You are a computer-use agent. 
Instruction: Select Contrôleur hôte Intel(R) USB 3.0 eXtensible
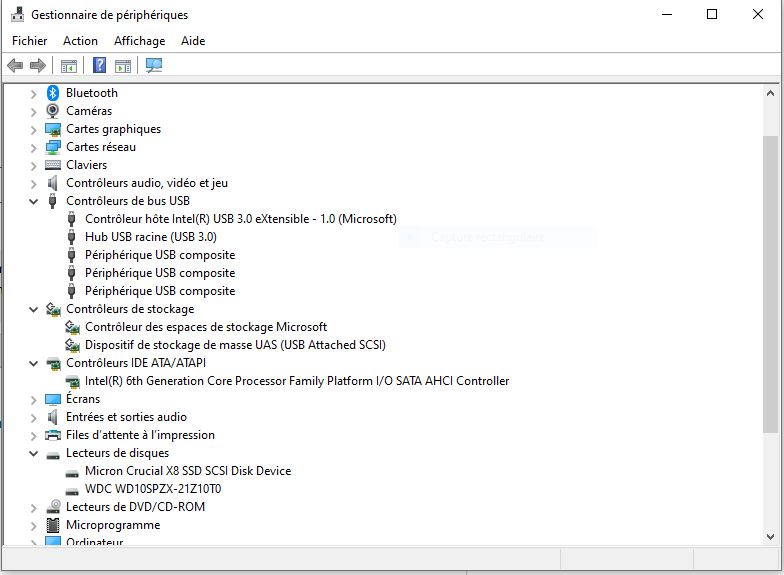coord(240,219)
